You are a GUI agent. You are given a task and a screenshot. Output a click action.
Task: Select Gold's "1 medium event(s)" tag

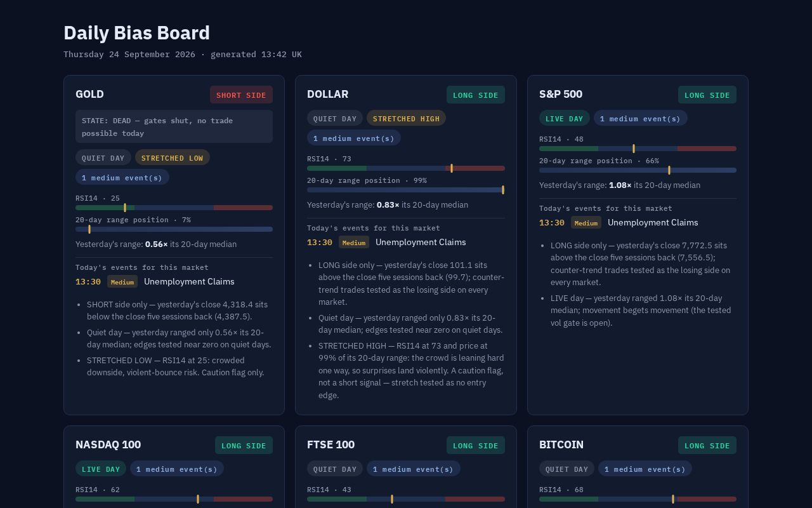click(x=122, y=177)
